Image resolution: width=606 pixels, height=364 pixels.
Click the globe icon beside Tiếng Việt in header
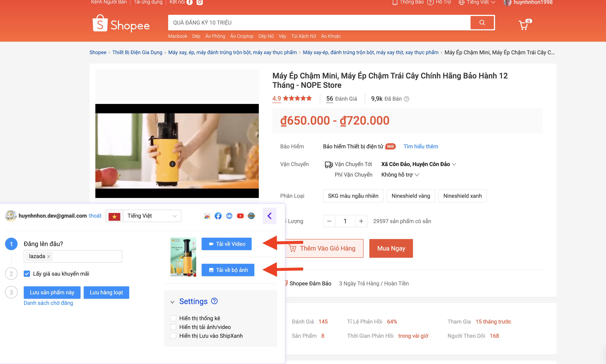tap(461, 2)
